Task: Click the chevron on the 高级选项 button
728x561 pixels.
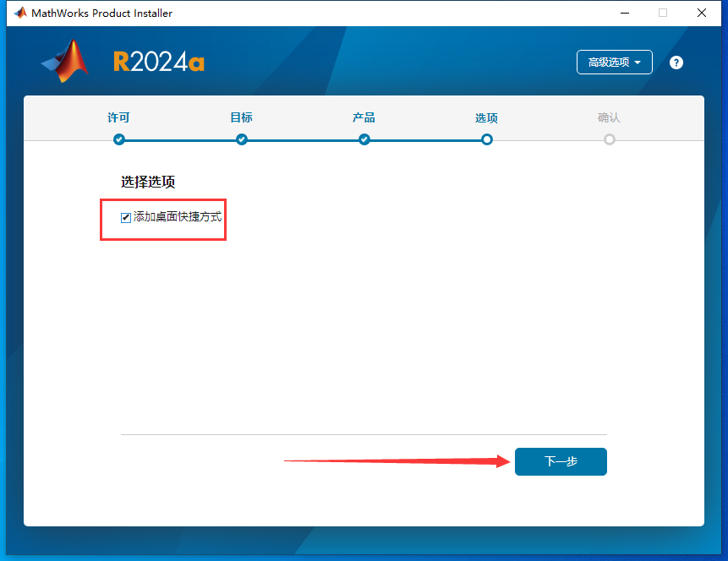Action: (640, 62)
